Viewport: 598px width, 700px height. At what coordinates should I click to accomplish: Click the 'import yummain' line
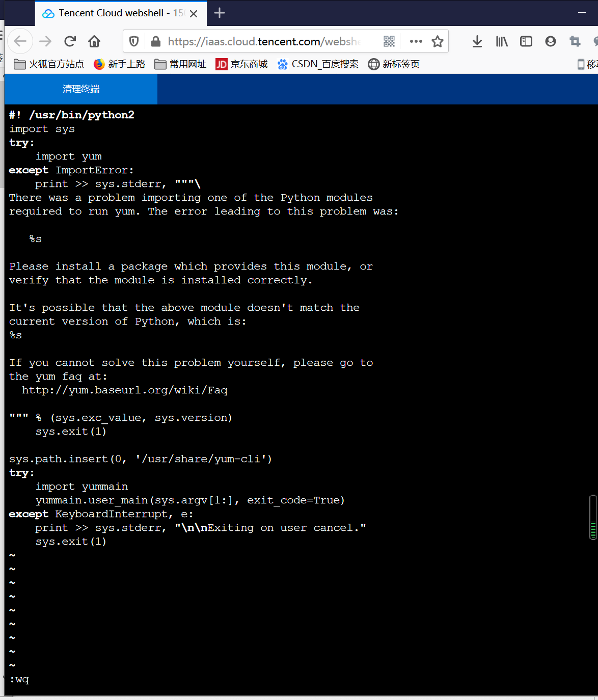point(81,487)
